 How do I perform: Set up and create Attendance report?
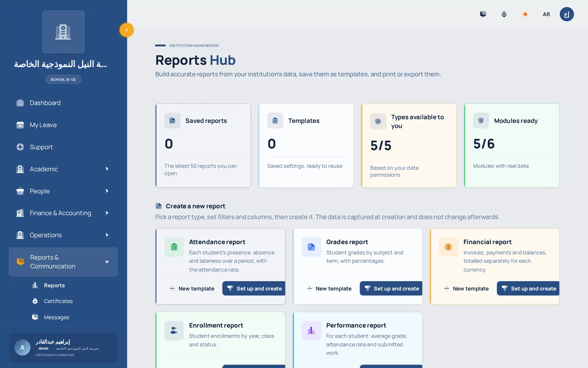pos(254,289)
